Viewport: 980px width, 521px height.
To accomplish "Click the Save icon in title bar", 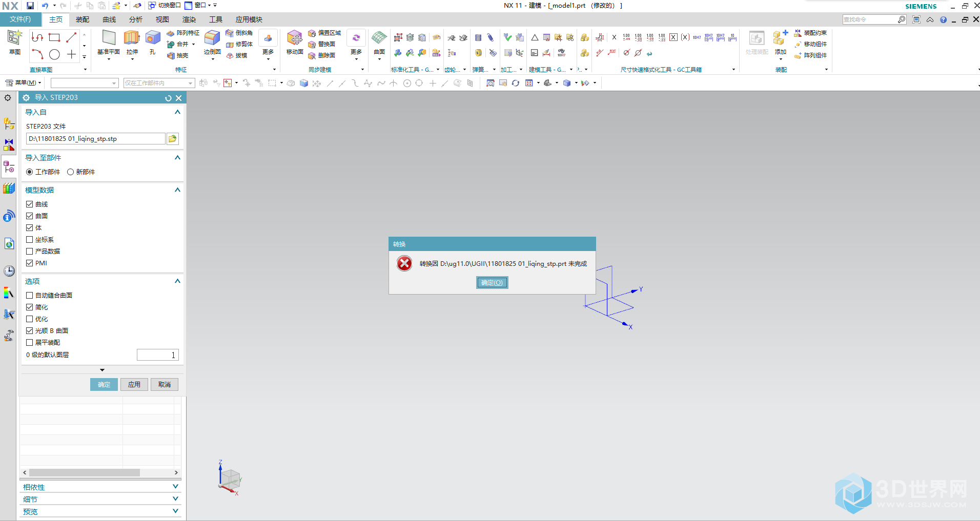I will click(30, 6).
